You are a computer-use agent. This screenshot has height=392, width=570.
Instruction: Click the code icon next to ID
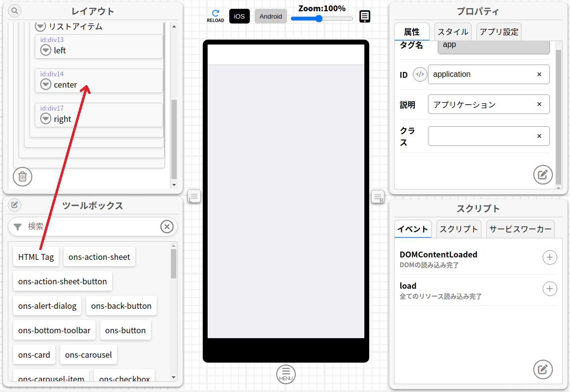420,74
